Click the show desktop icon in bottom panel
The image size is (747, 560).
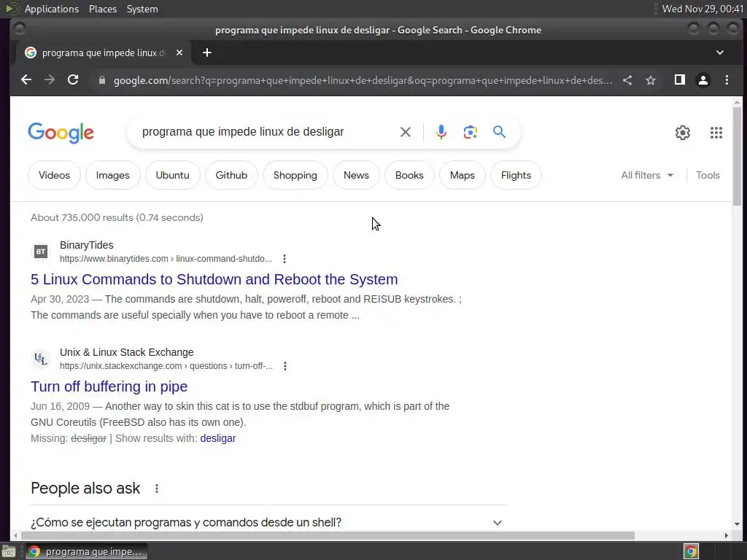click(9, 551)
